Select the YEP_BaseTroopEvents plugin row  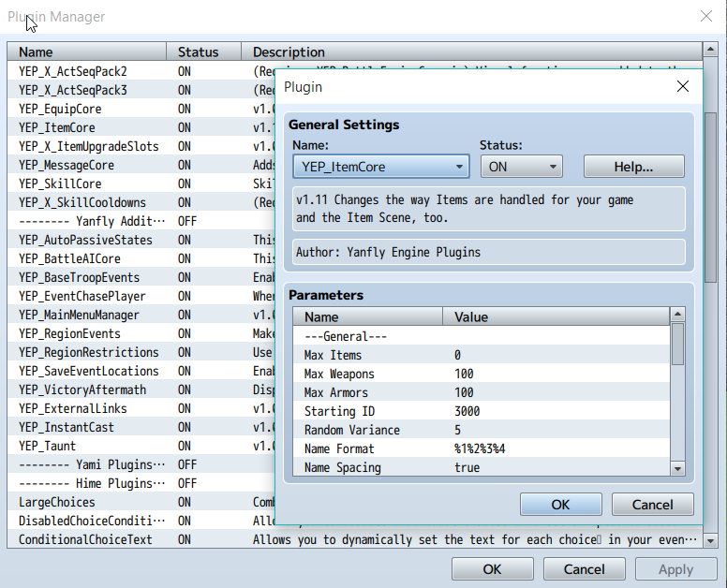[x=141, y=277]
